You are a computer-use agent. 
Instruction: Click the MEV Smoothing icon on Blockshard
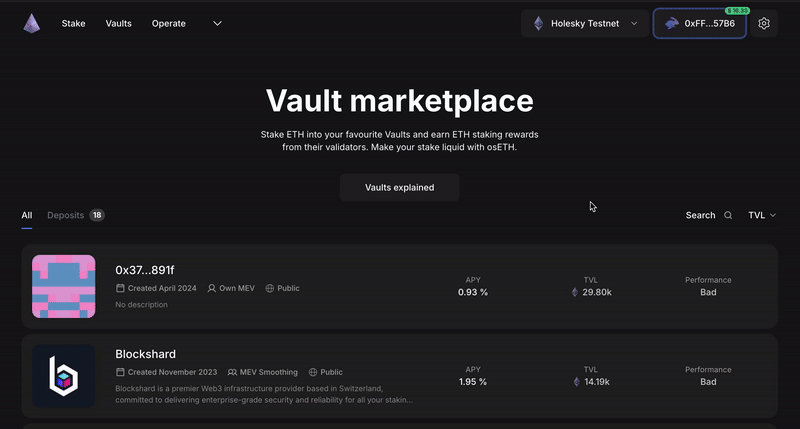pyautogui.click(x=233, y=372)
